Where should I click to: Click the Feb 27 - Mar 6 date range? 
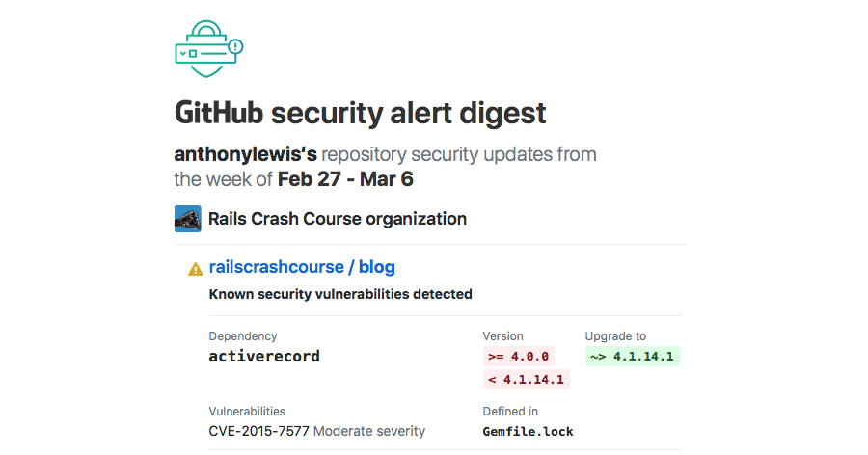pos(345,179)
